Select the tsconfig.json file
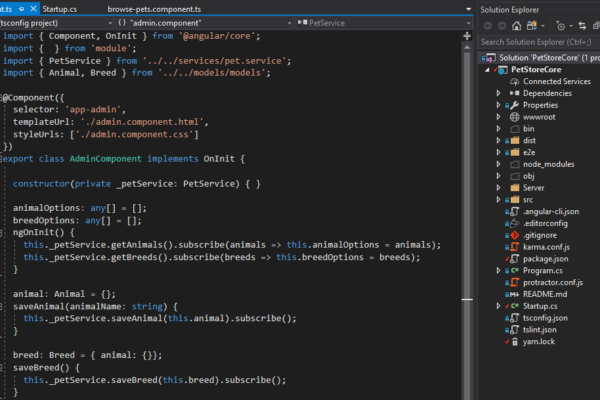This screenshot has width=600, height=400. click(545, 318)
